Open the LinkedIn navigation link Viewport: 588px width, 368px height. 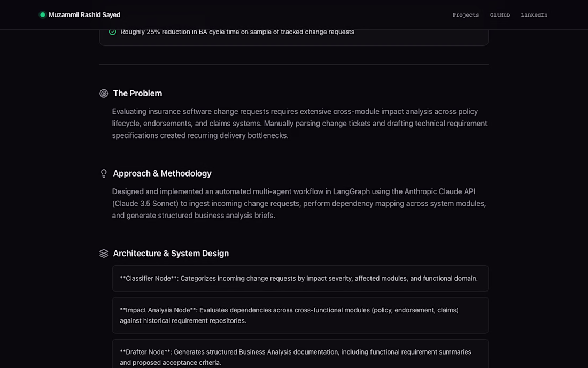(533, 15)
